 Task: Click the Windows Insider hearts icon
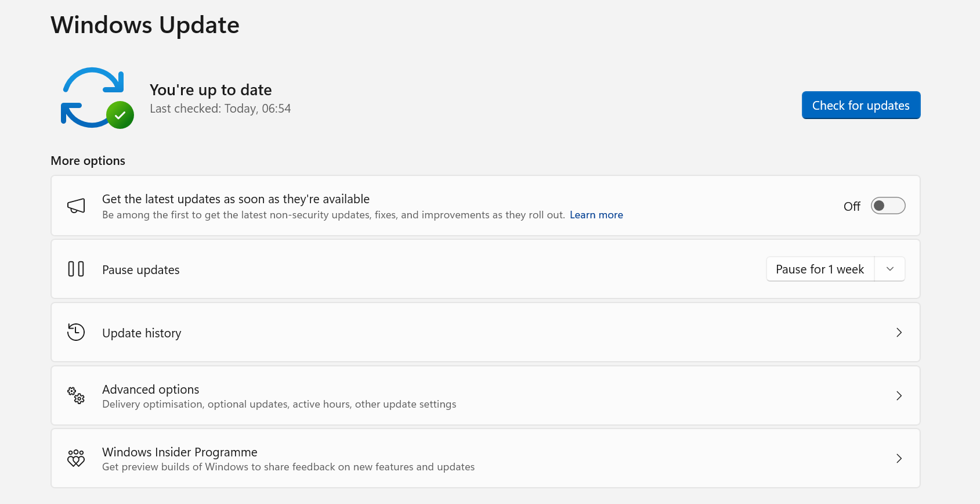tap(76, 458)
